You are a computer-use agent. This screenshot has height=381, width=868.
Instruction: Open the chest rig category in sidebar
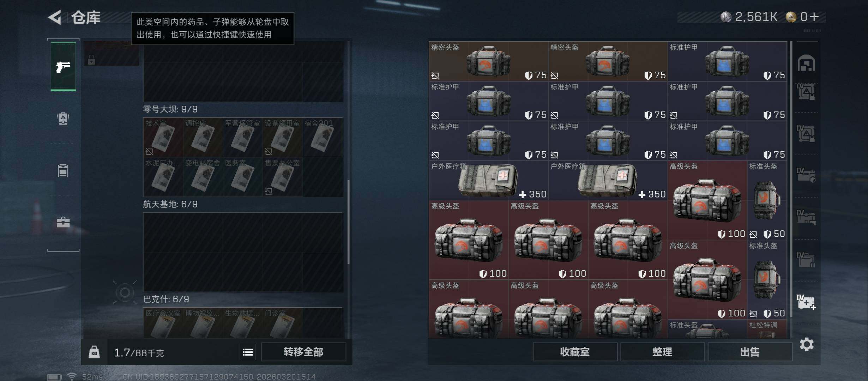[x=63, y=170]
